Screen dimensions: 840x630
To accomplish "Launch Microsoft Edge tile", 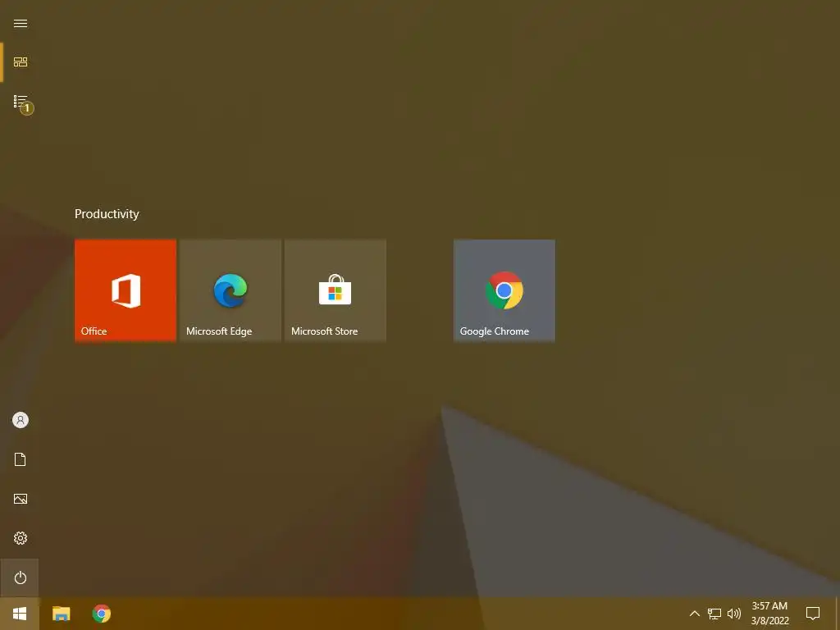I will pyautogui.click(x=231, y=290).
